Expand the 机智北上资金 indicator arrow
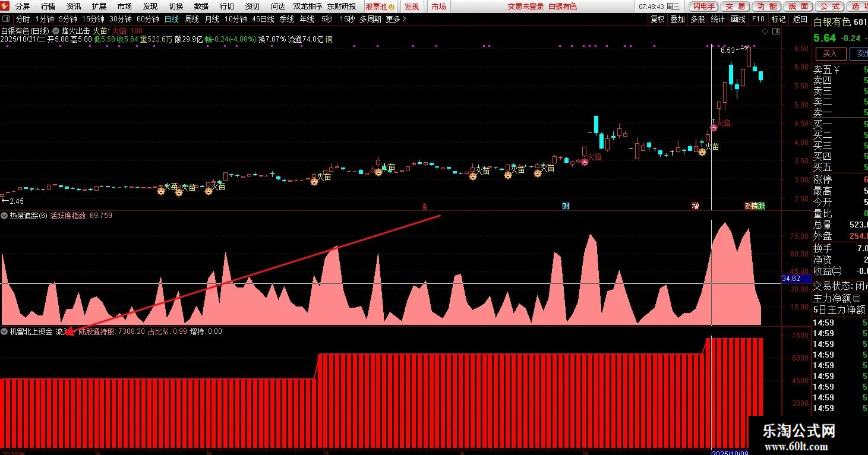868x455 pixels. (x=4, y=331)
